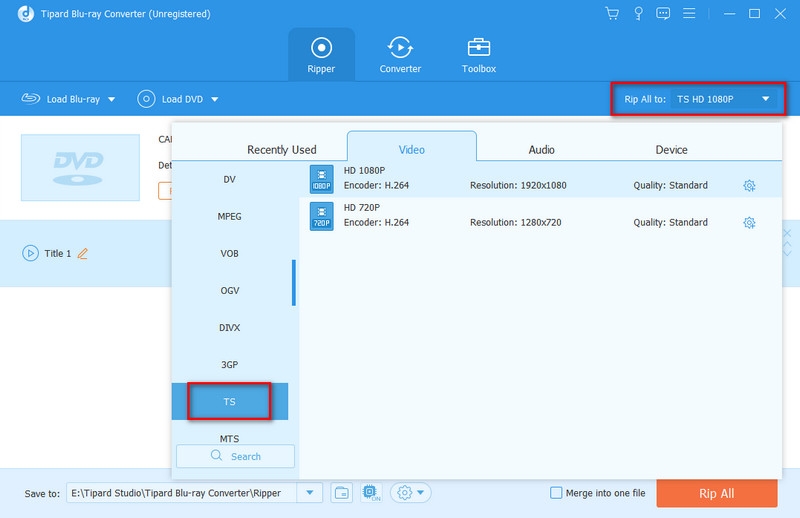The width and height of the screenshot is (800, 518).
Task: Remove title with small X icon
Action: click(x=787, y=233)
